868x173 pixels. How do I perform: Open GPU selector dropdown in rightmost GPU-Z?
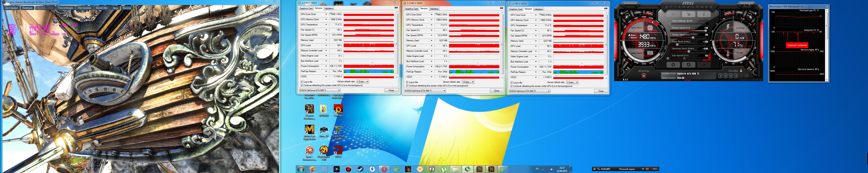click(529, 91)
